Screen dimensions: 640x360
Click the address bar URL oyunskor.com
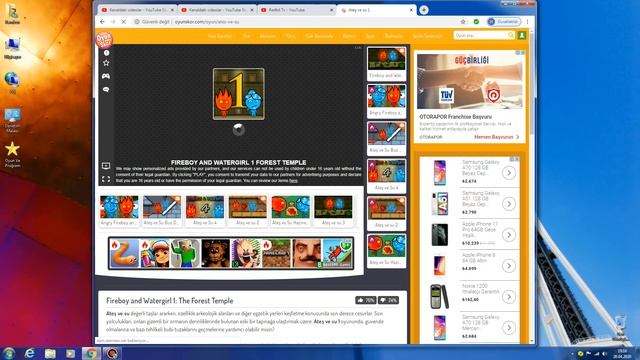coord(207,22)
